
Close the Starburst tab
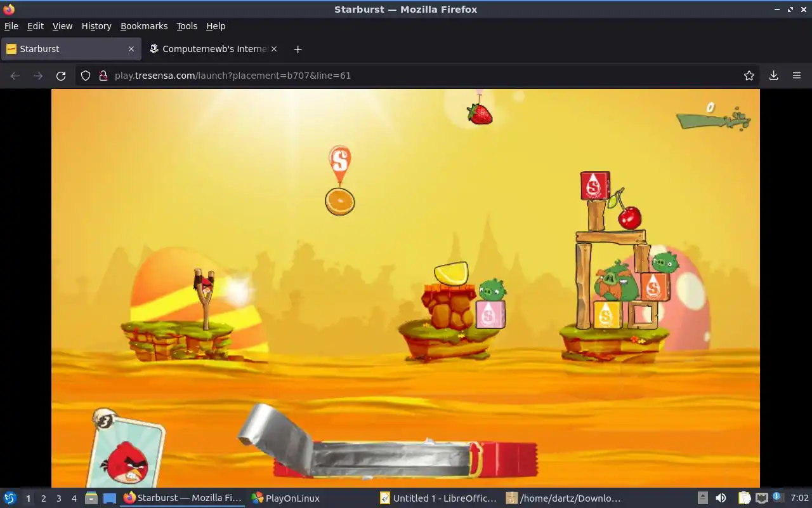click(131, 49)
